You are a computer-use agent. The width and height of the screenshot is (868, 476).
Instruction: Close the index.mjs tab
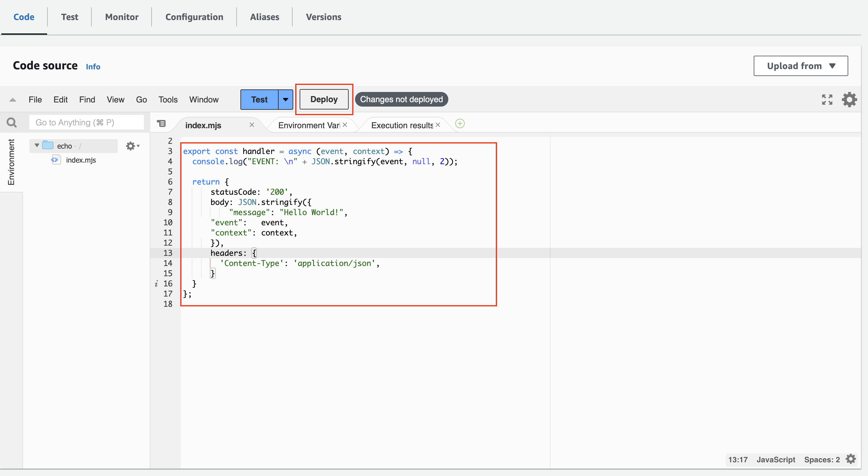tap(252, 125)
